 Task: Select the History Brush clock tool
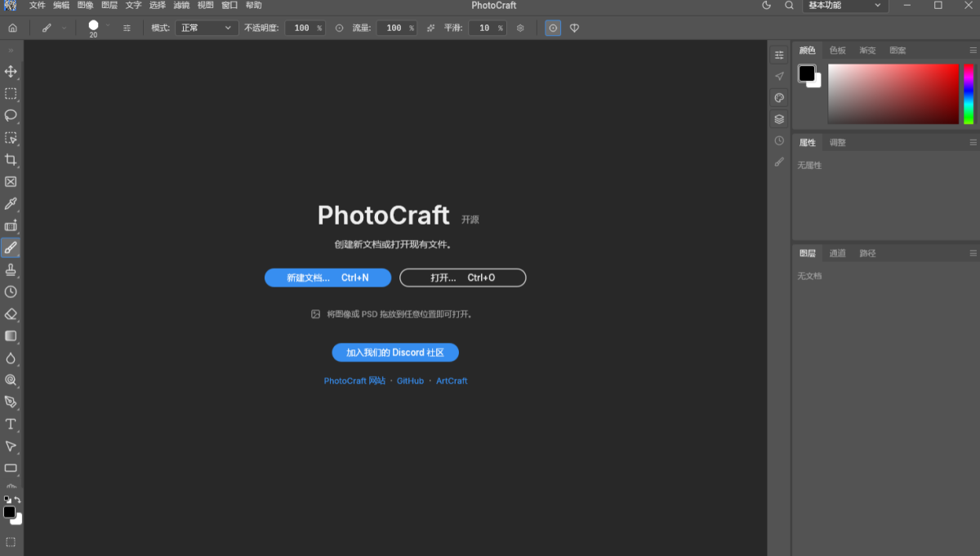tap(11, 291)
